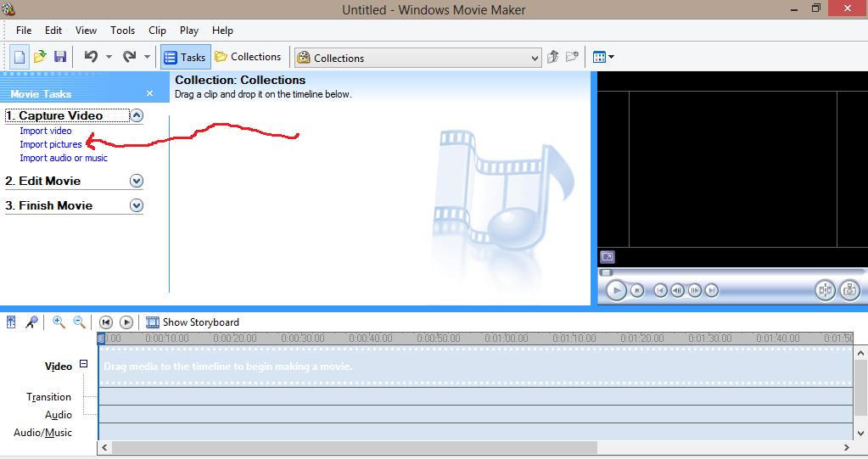Click timeline ruler at 0:00:30.00
The image size is (868, 459).
click(x=303, y=338)
